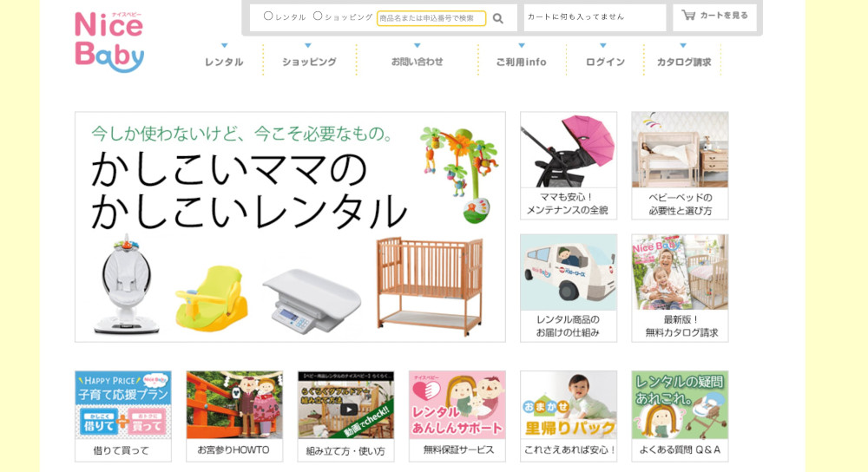Click the Nice Baby logo
The image size is (868, 472).
tap(109, 42)
